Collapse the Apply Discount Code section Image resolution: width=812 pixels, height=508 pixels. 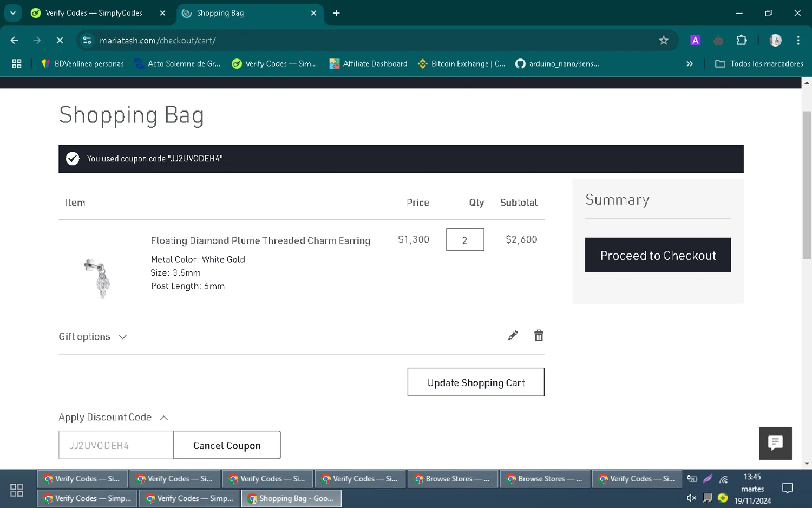tap(113, 418)
